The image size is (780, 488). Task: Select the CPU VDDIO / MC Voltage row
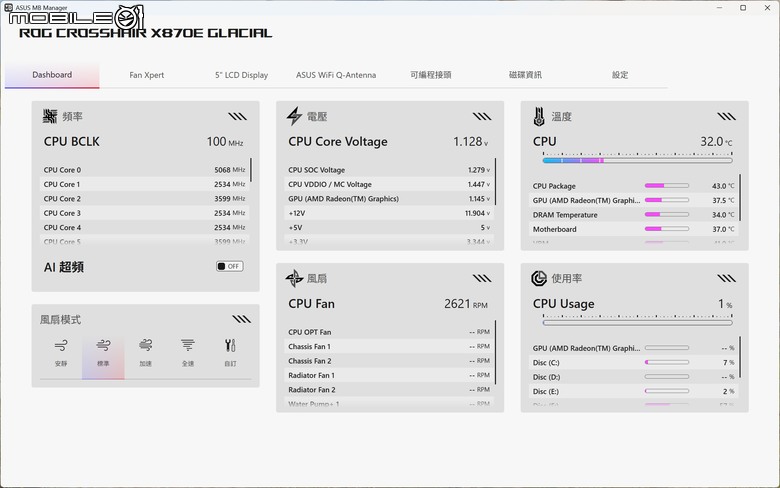point(389,184)
